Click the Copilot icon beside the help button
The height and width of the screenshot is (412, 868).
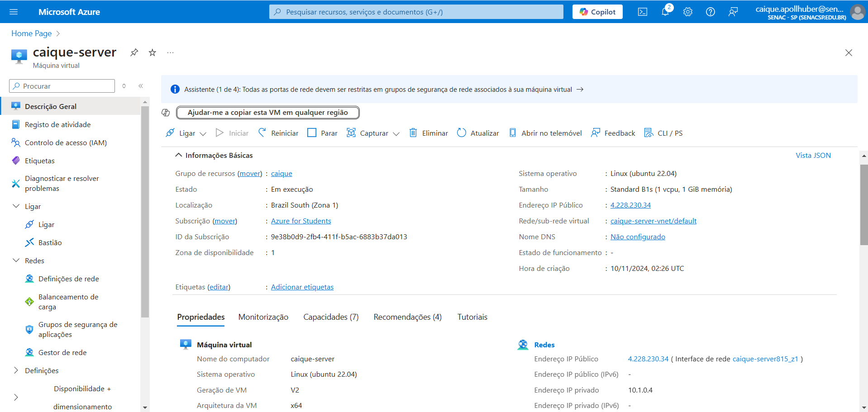166,113
